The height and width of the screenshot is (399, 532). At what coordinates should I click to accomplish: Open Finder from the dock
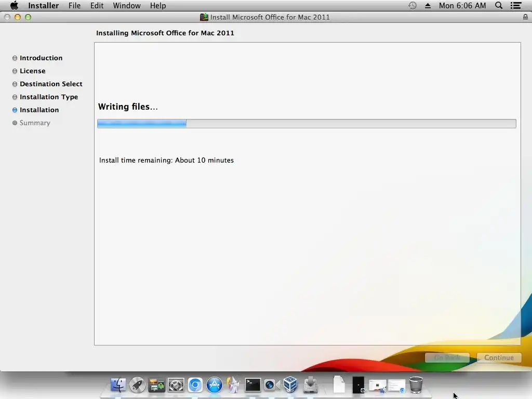[118, 385]
